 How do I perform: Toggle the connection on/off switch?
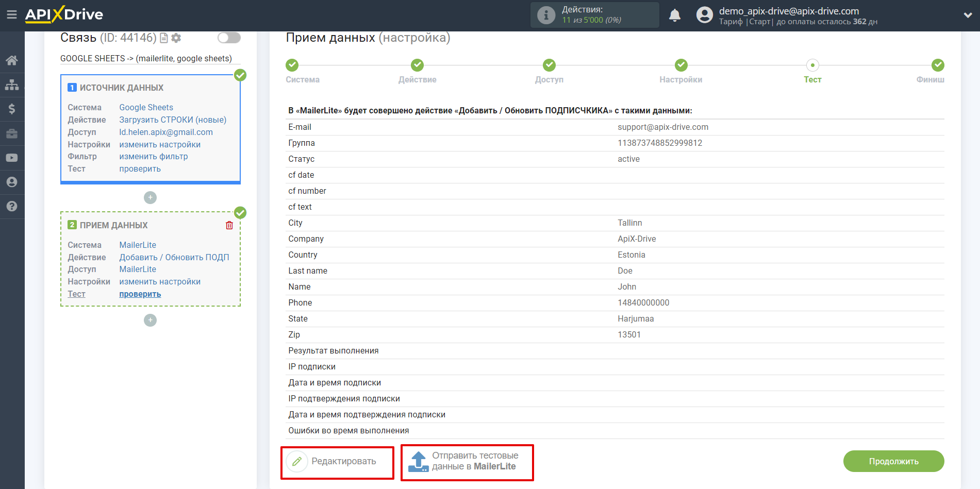pos(229,38)
